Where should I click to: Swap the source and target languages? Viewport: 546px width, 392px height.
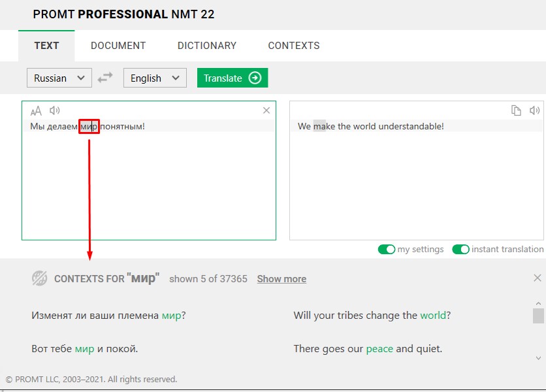[105, 77]
